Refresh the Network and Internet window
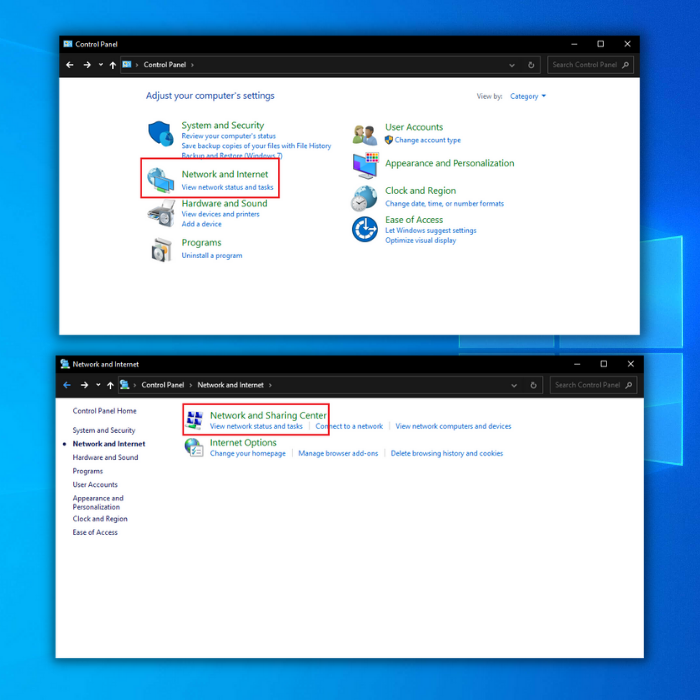Image resolution: width=700 pixels, height=700 pixels. [x=533, y=385]
